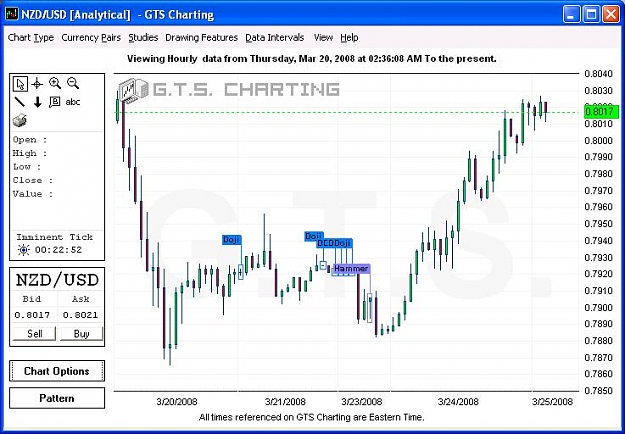Click the green 0.8017 price marker
Screen dimensions: 625x434
tap(599, 111)
